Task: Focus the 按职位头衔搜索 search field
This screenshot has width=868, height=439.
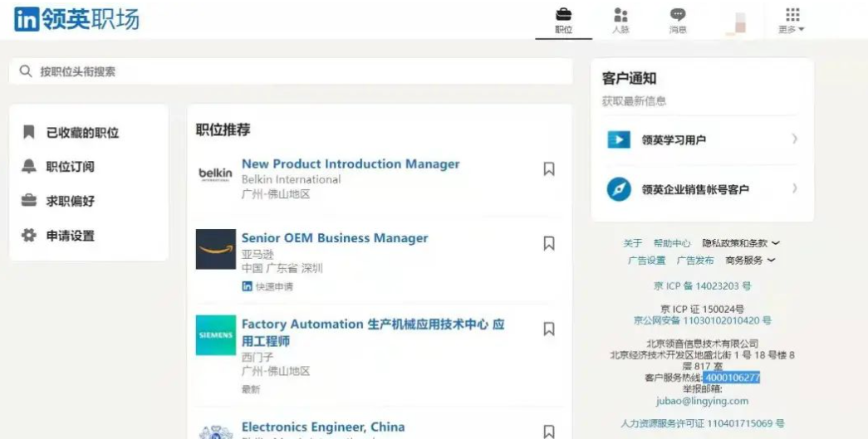Action: tap(291, 71)
